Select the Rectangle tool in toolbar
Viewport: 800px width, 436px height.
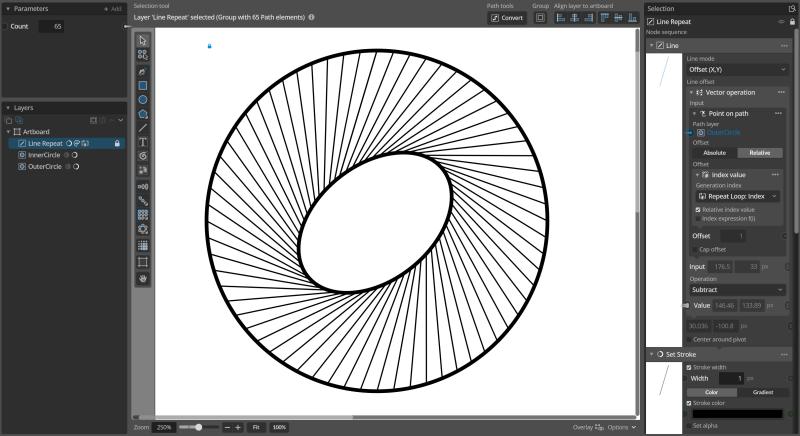tap(143, 86)
